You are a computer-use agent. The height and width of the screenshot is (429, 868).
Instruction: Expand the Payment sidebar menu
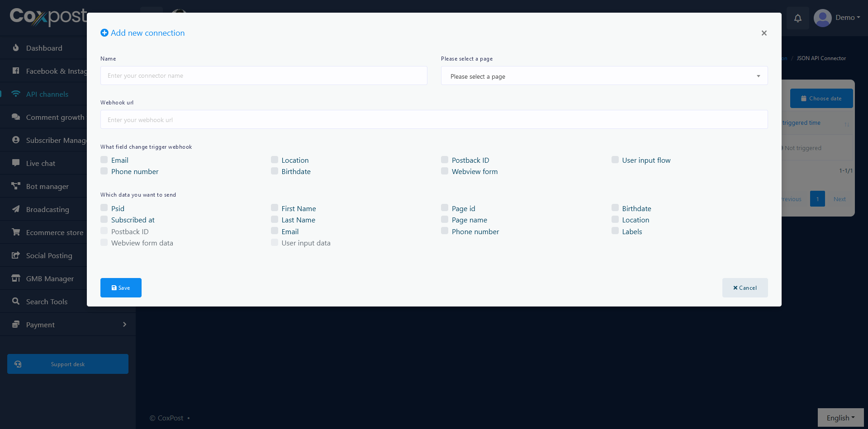coord(68,325)
